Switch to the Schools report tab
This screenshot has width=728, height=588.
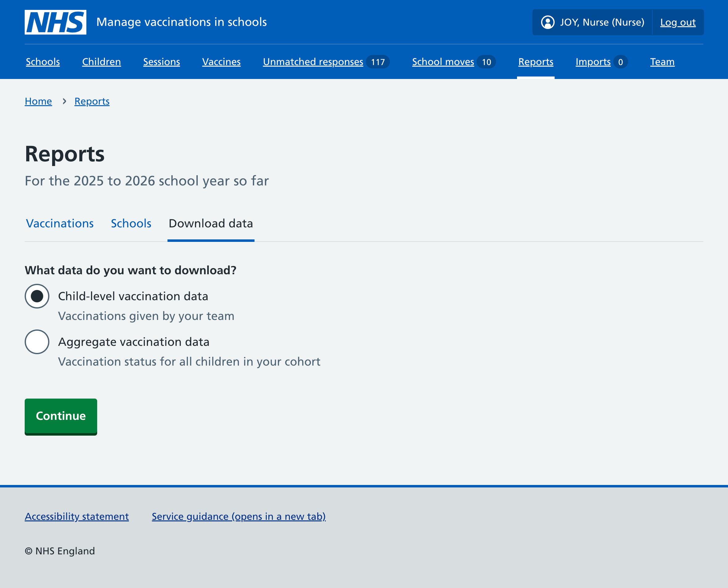[x=131, y=224]
